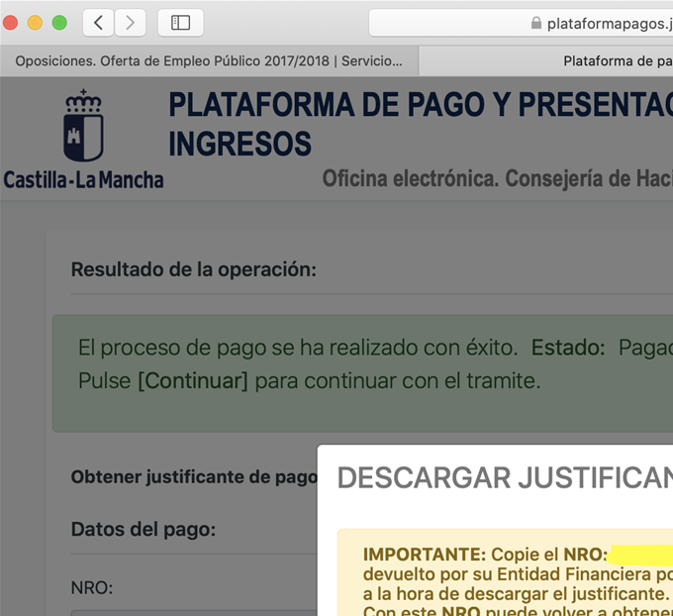
Task: Switch to the Oposiciones Oferta de Empleo Público tab
Action: pyautogui.click(x=209, y=61)
